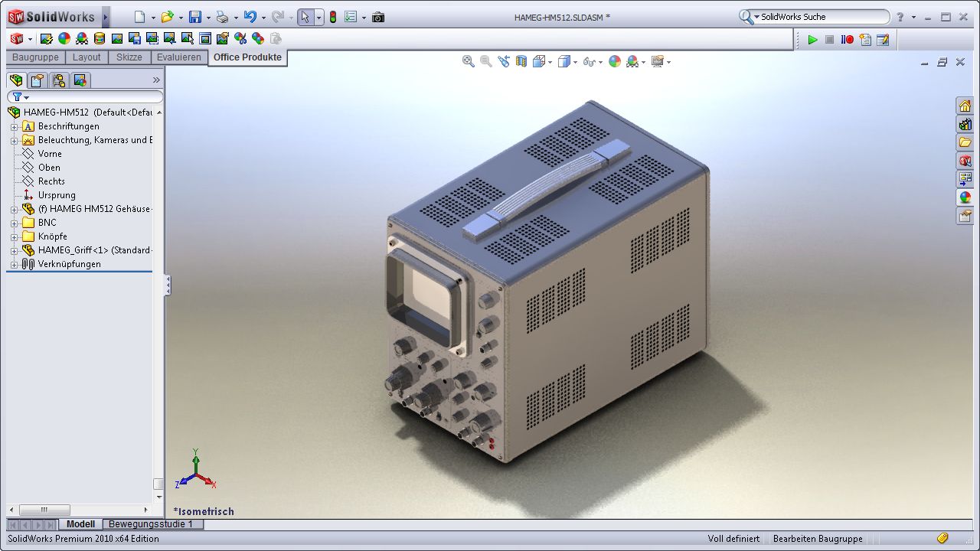This screenshot has width=980, height=551.
Task: Click the Edit Macro pencil icon
Action: 883,39
